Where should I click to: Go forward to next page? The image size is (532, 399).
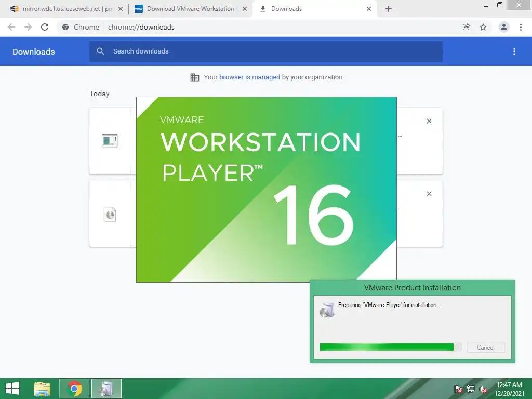pyautogui.click(x=28, y=27)
